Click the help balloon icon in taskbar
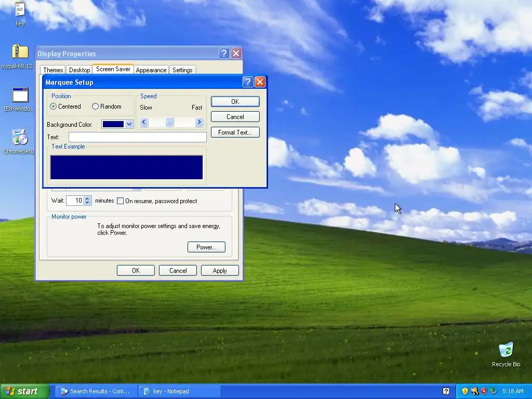The image size is (532, 399). click(x=446, y=391)
